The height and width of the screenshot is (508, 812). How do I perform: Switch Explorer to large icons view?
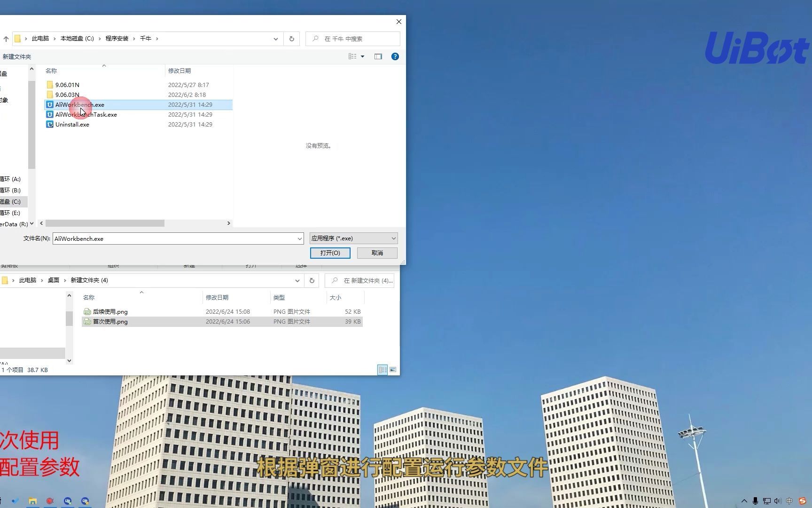(393, 370)
